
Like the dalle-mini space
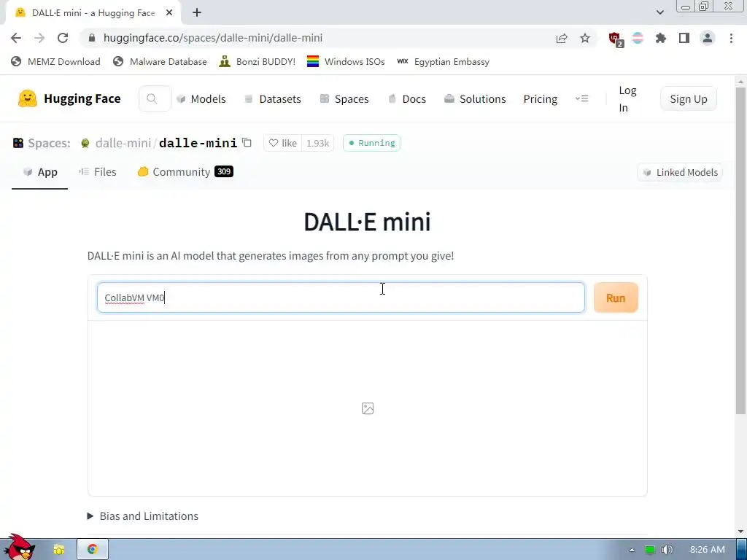coord(283,143)
